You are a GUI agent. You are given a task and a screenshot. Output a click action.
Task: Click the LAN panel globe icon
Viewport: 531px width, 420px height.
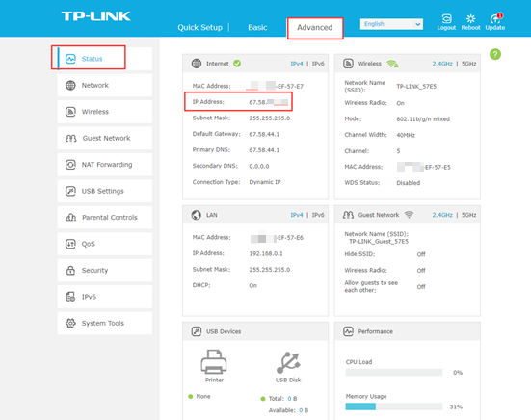pos(197,215)
